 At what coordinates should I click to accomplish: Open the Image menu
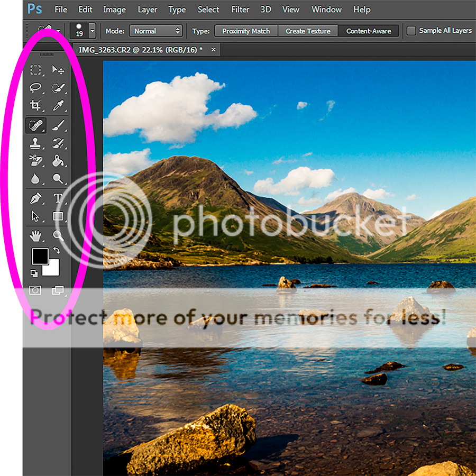click(114, 10)
